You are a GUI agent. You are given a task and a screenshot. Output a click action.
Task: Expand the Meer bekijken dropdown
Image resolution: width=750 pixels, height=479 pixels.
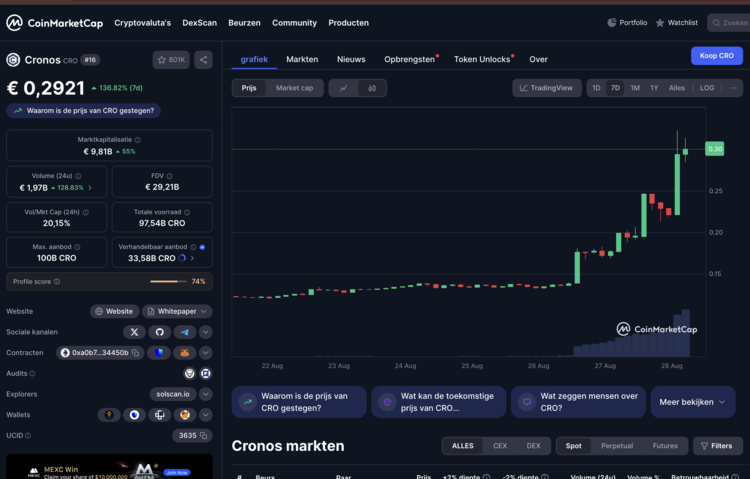pyautogui.click(x=693, y=402)
